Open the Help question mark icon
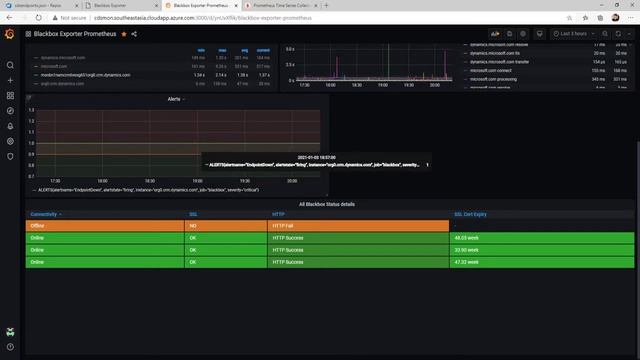 [10, 347]
